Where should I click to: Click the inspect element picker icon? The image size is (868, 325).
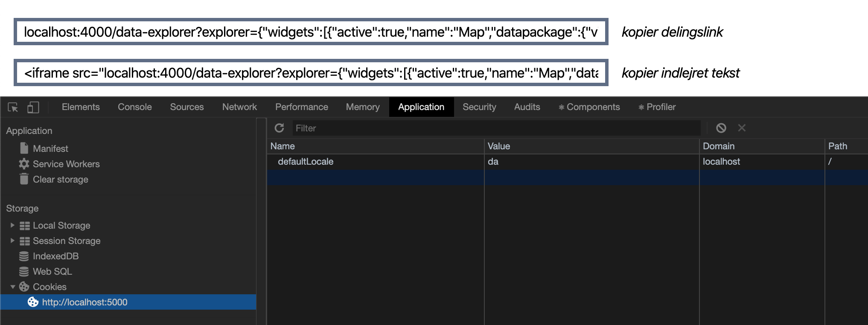point(13,107)
